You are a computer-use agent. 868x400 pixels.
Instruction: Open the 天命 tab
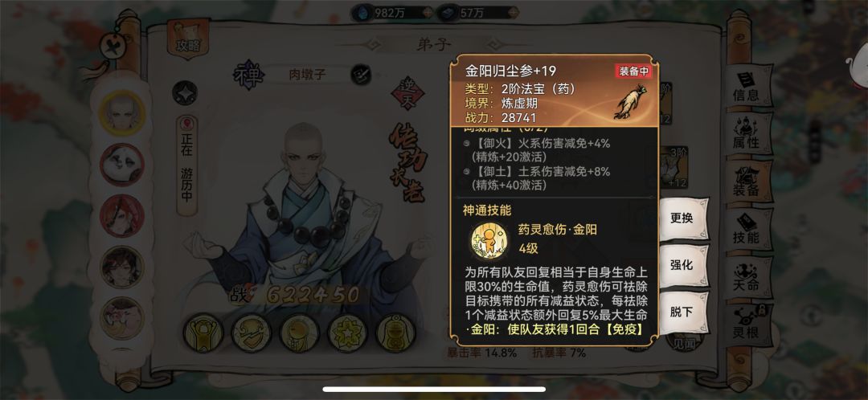[746, 276]
